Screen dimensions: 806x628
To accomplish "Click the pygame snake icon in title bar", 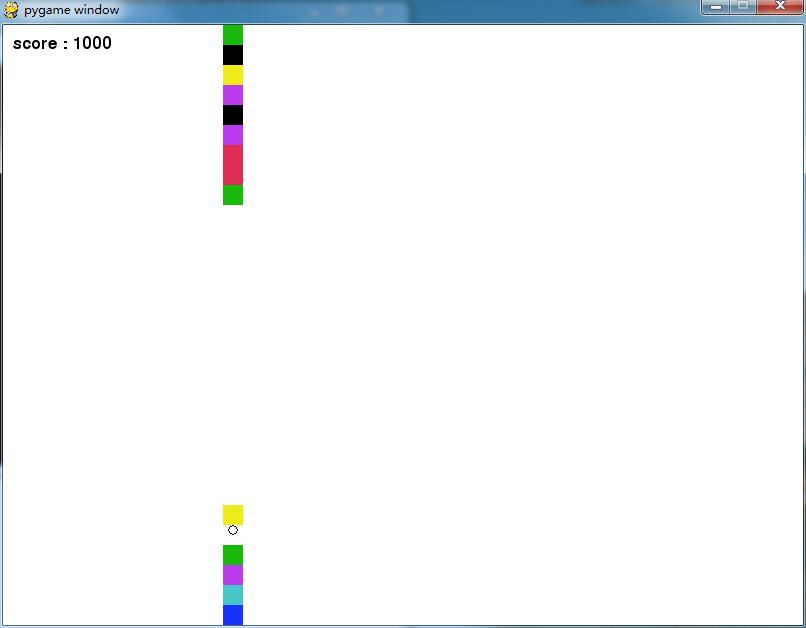I will pos(11,10).
